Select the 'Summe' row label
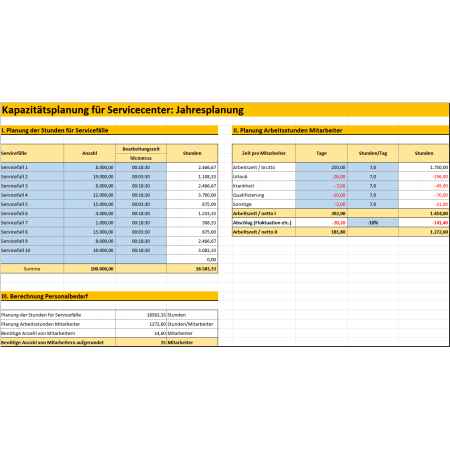This screenshot has height=450, width=450. (32, 269)
